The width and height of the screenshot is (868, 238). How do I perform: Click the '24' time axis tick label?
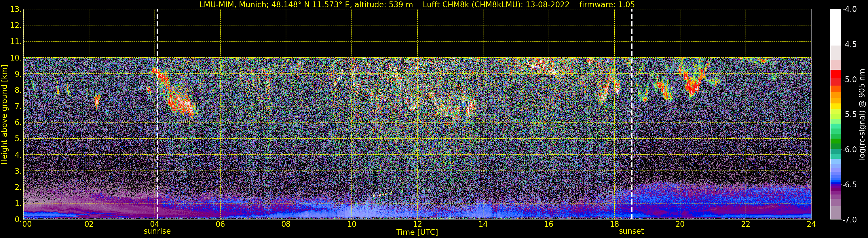click(811, 224)
